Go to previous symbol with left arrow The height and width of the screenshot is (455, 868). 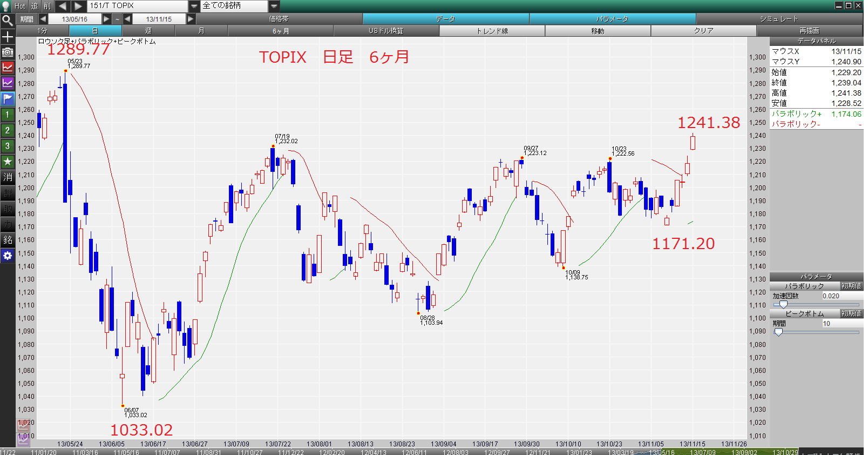[62, 6]
